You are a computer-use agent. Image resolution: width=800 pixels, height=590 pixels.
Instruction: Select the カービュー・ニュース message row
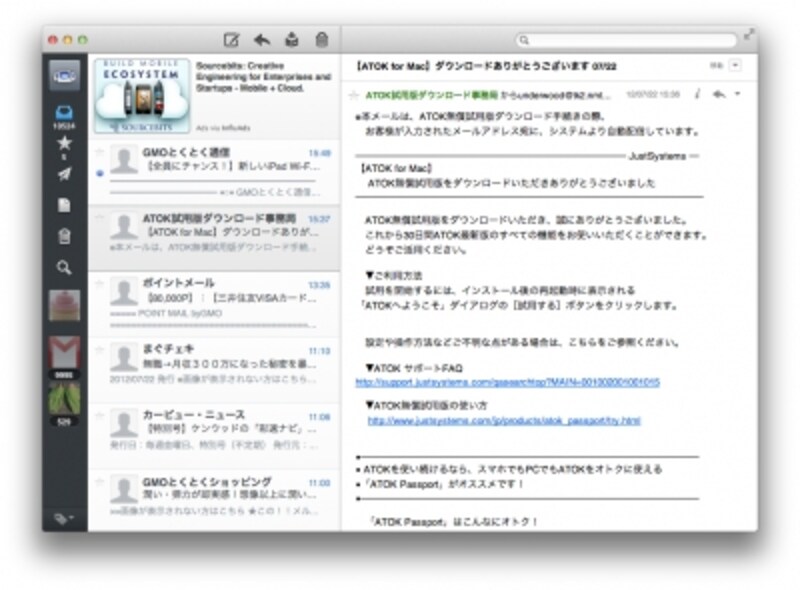[214, 435]
